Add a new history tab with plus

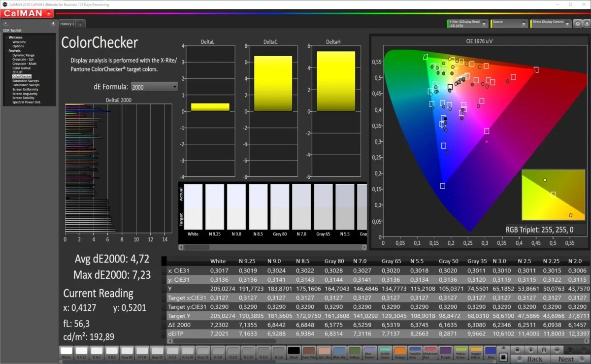(80, 24)
